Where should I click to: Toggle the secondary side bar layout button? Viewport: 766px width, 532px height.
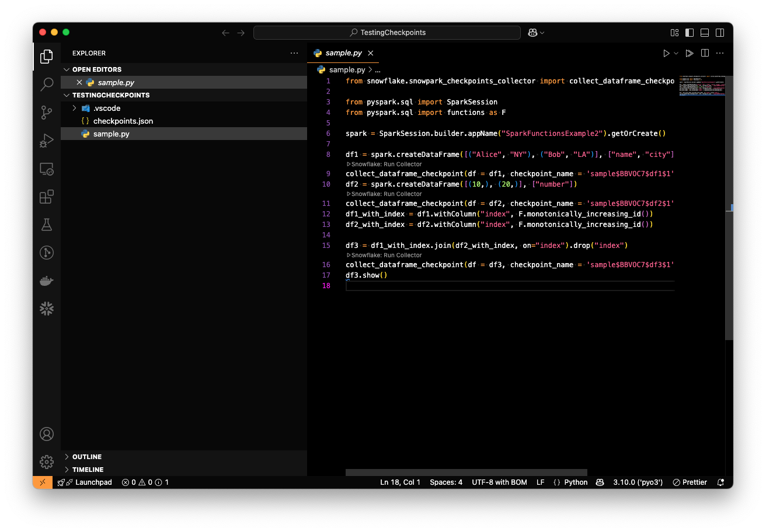pyautogui.click(x=720, y=33)
